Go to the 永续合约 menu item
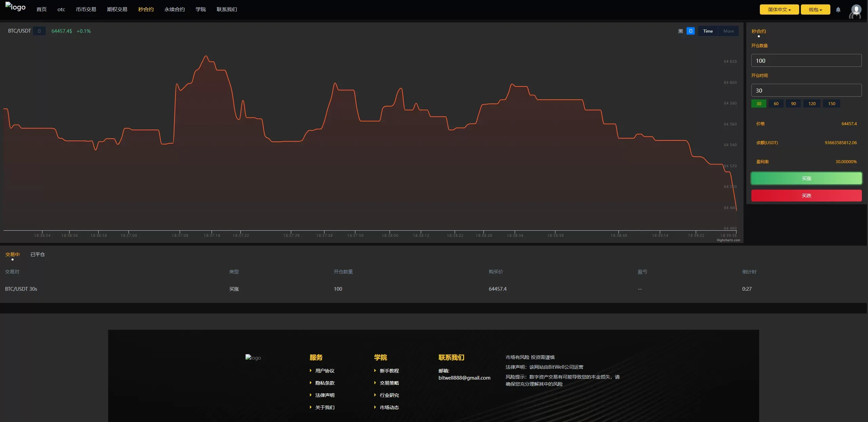 [x=174, y=9]
